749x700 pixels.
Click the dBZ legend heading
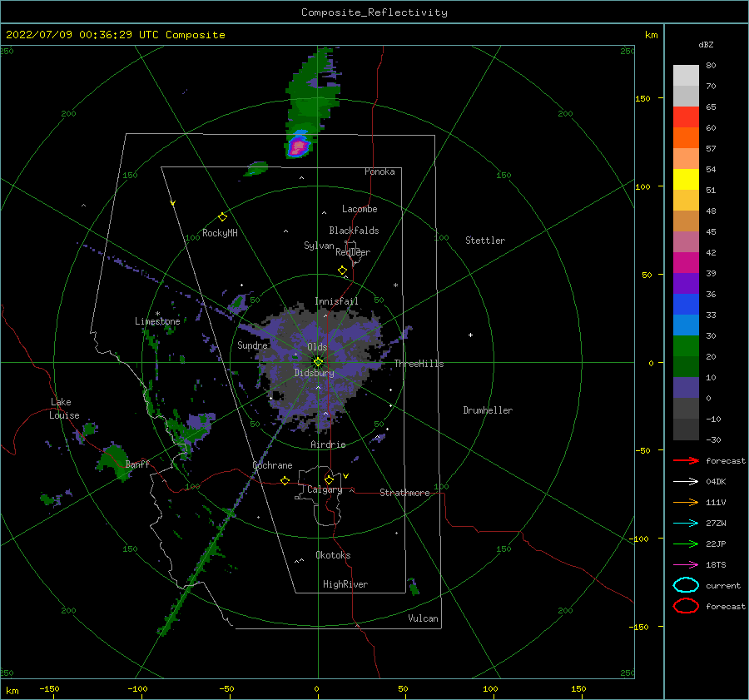click(706, 45)
